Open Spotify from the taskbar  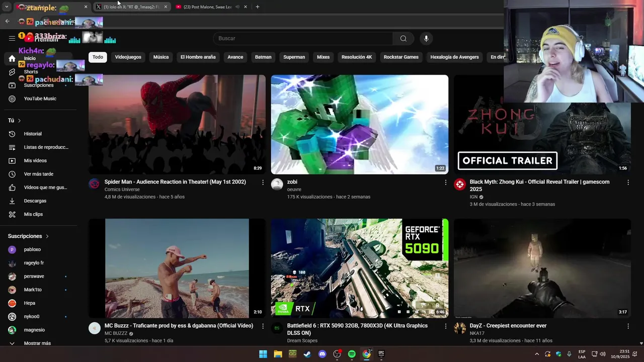tap(352, 354)
